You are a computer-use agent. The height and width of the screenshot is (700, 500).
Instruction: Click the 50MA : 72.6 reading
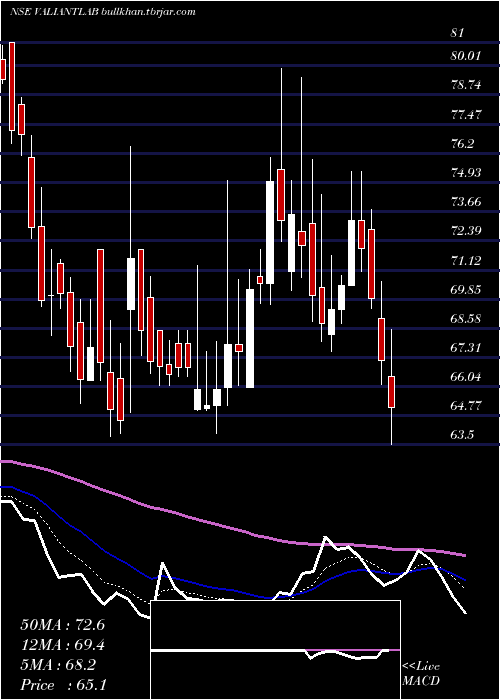62,625
